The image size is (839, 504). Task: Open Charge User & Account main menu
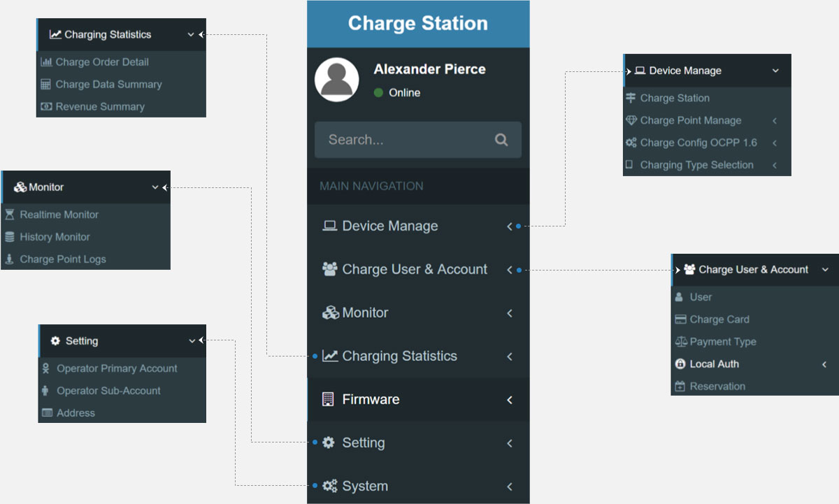pos(414,270)
